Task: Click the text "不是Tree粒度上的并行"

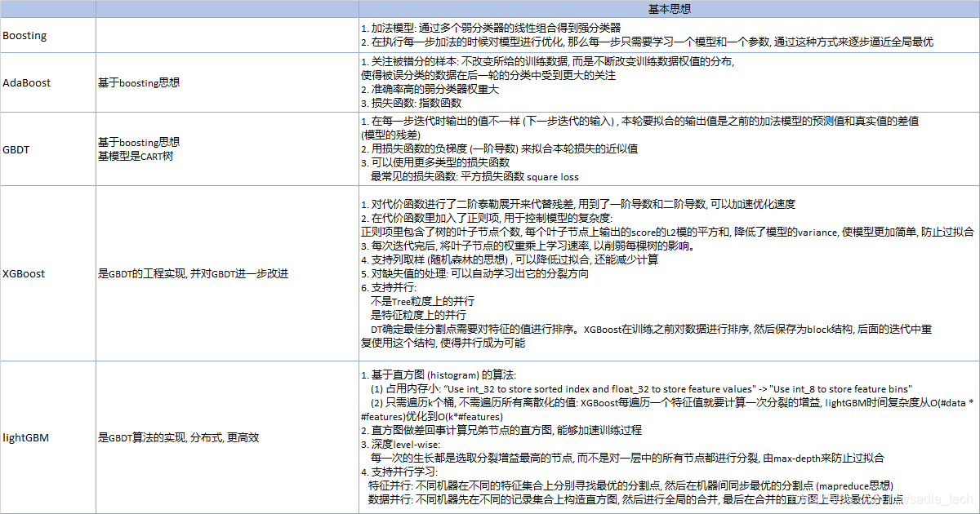Action: tap(422, 301)
